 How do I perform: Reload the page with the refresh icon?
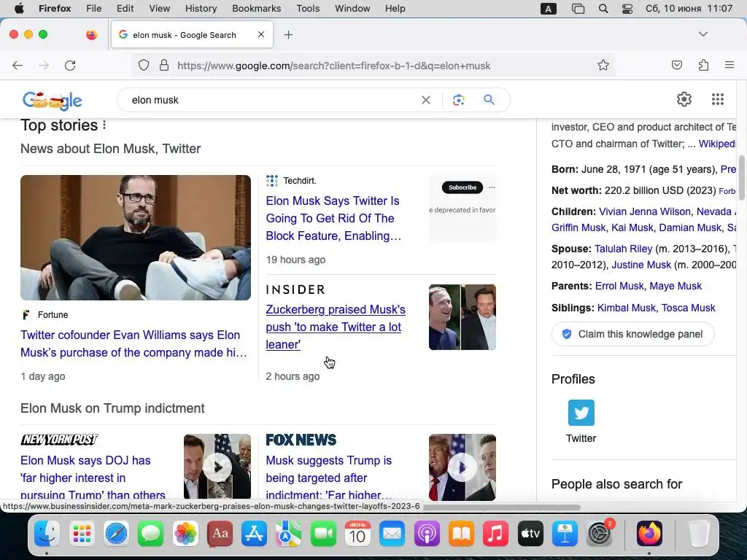pyautogui.click(x=70, y=65)
